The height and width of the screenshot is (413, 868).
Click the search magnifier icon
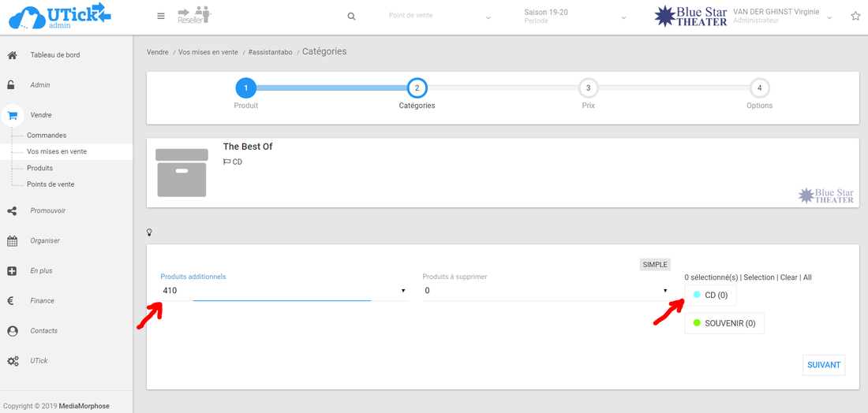(352, 17)
